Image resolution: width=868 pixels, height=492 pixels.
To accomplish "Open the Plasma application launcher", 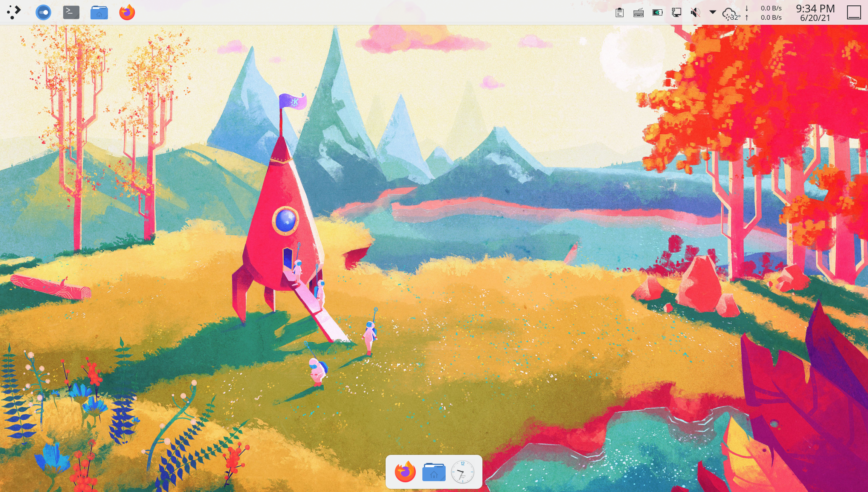I will coord(14,12).
